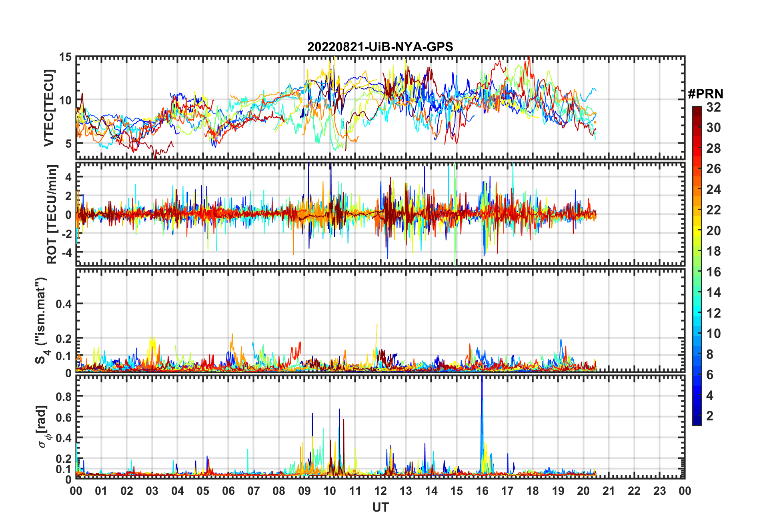The image size is (761, 532).
Task: Click x-axis tick label 12
Action: (380, 491)
